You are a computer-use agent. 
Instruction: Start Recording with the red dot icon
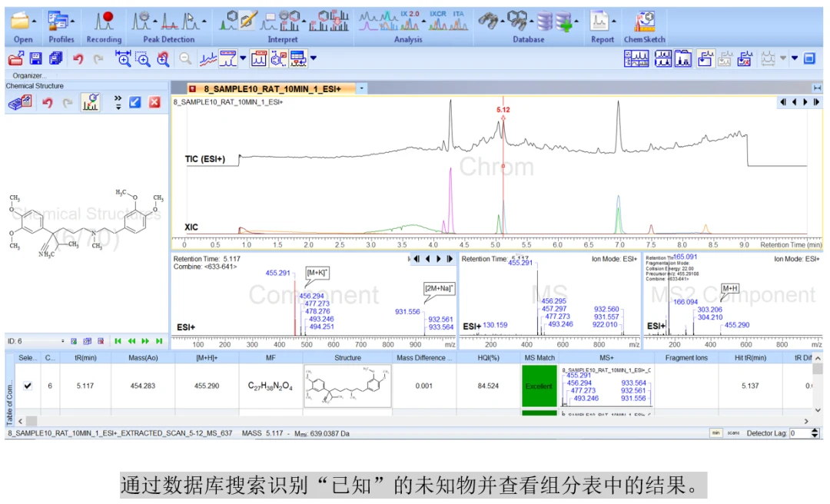tap(105, 22)
